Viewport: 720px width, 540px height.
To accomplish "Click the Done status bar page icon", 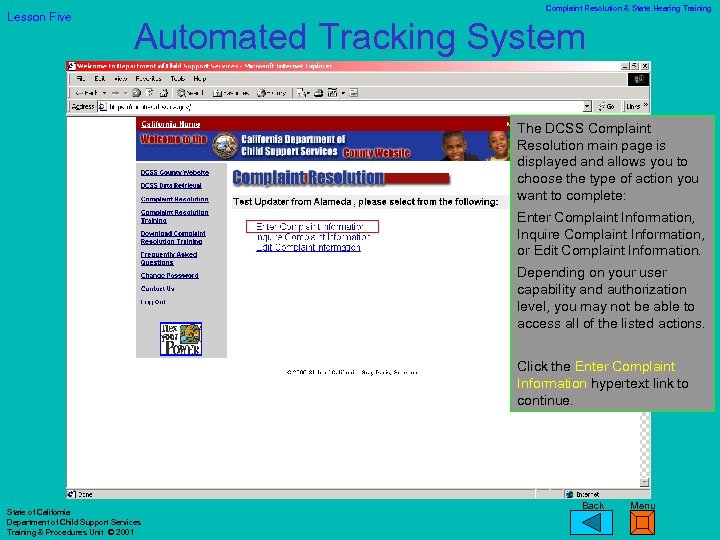I will pyautogui.click(x=72, y=495).
